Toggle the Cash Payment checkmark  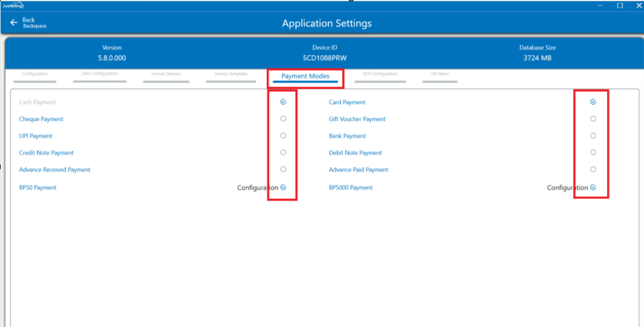tap(283, 102)
